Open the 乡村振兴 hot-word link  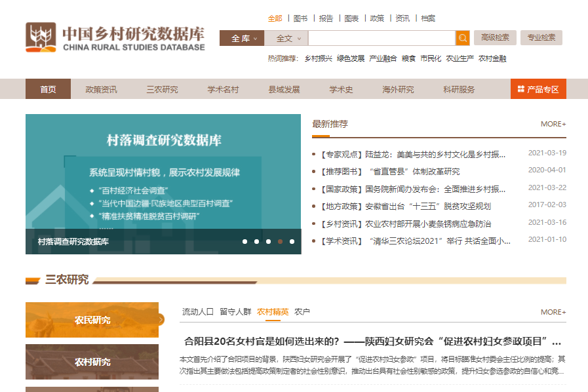318,58
